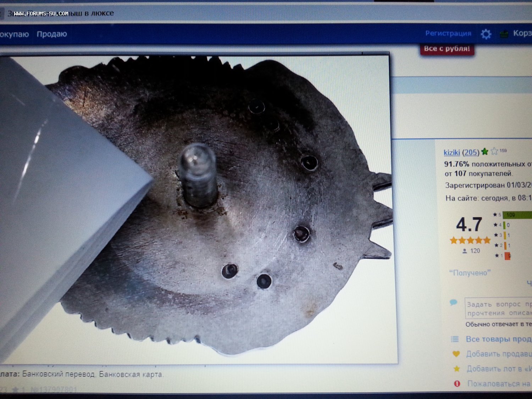Click the blue speech bubble icon
Image resolution: width=532 pixels, height=399 pixels.
coord(453,303)
